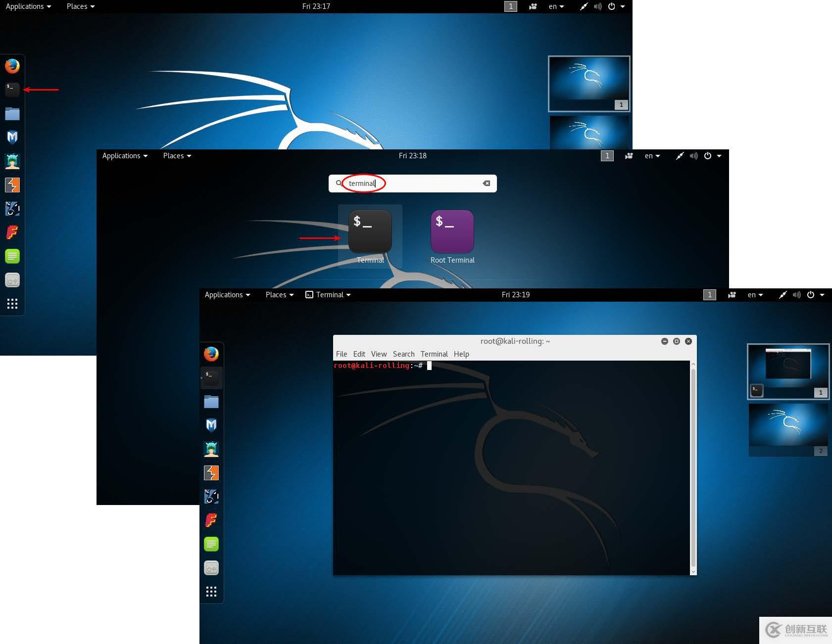832x644 pixels.
Task: Launch Metasploit icon in first screenshot's dock
Action: pos(12,137)
